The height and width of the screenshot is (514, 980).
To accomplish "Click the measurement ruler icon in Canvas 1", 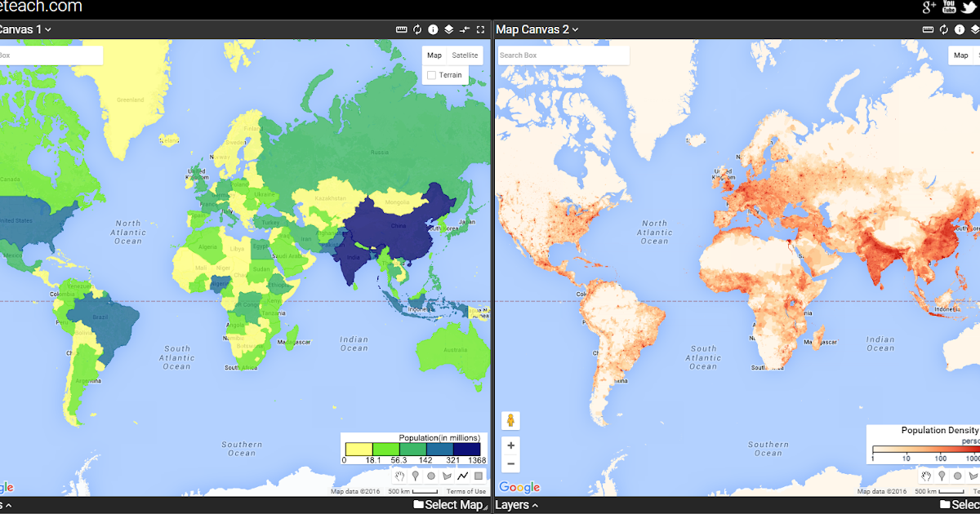I will pyautogui.click(x=402, y=29).
